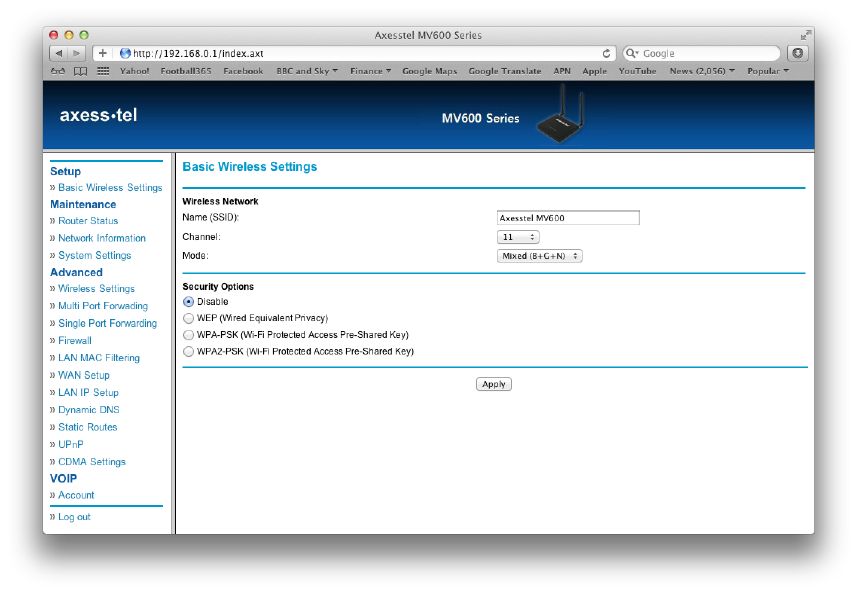The height and width of the screenshot is (593, 857).
Task: Open the Google Translate bookmark
Action: click(504, 71)
